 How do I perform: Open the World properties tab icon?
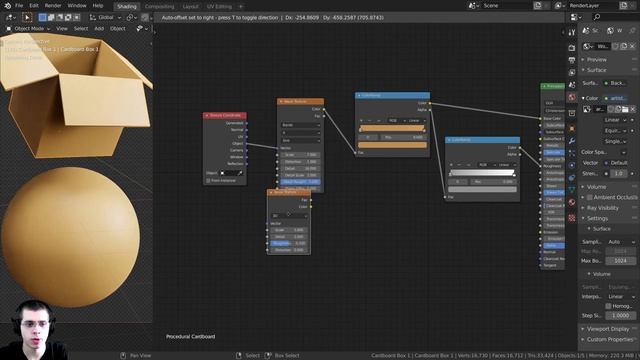572,98
